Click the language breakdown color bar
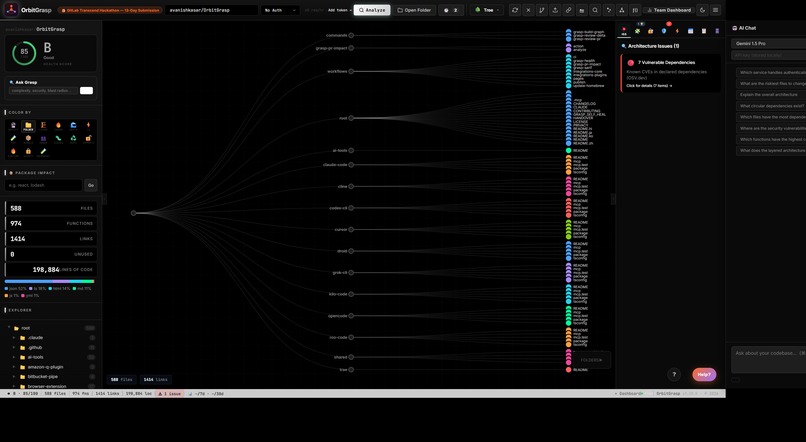806x442 pixels. [x=49, y=282]
